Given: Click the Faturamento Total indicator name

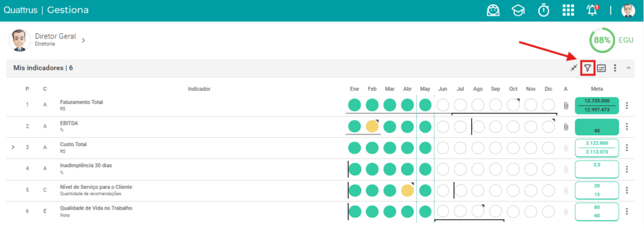Looking at the screenshot, I should 81,102.
